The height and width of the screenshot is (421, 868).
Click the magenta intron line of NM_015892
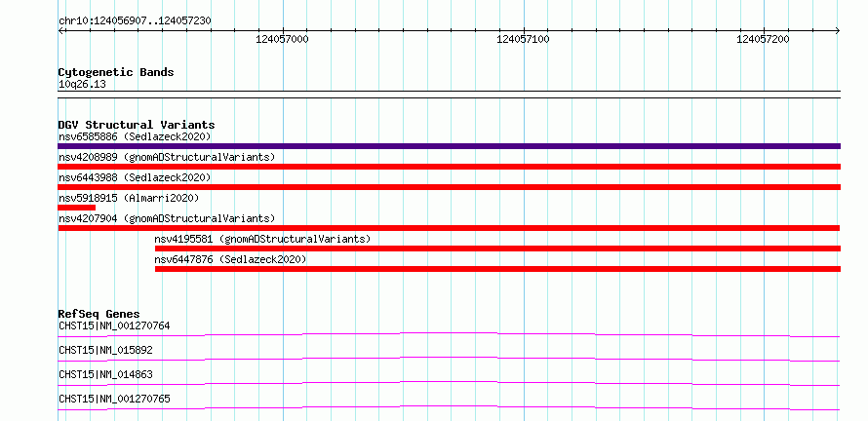449,358
